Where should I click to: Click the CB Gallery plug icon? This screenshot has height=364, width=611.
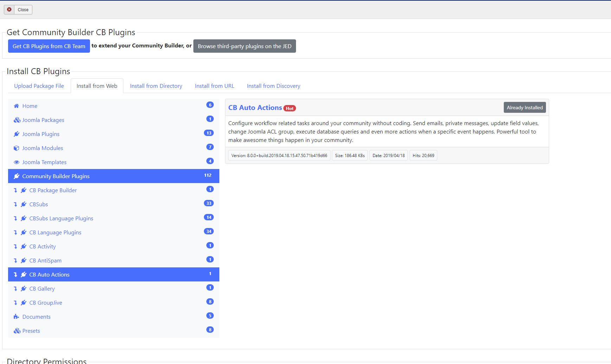(24, 288)
